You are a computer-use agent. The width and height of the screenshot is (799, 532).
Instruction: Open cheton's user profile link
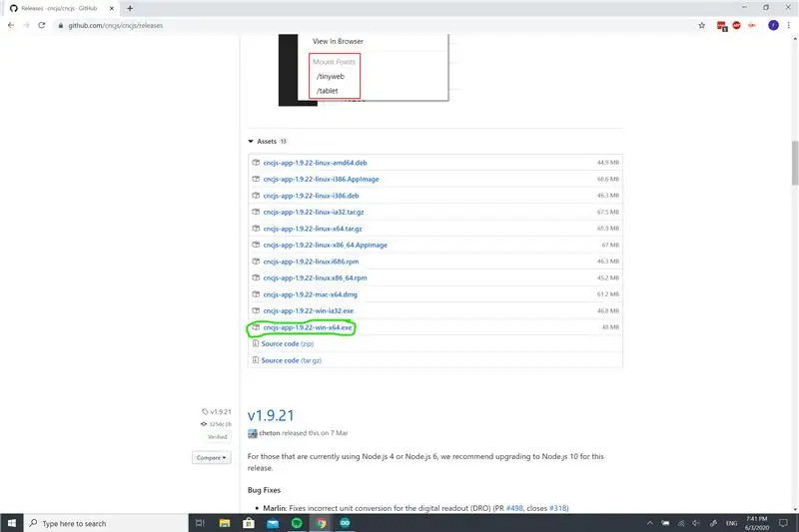point(270,433)
